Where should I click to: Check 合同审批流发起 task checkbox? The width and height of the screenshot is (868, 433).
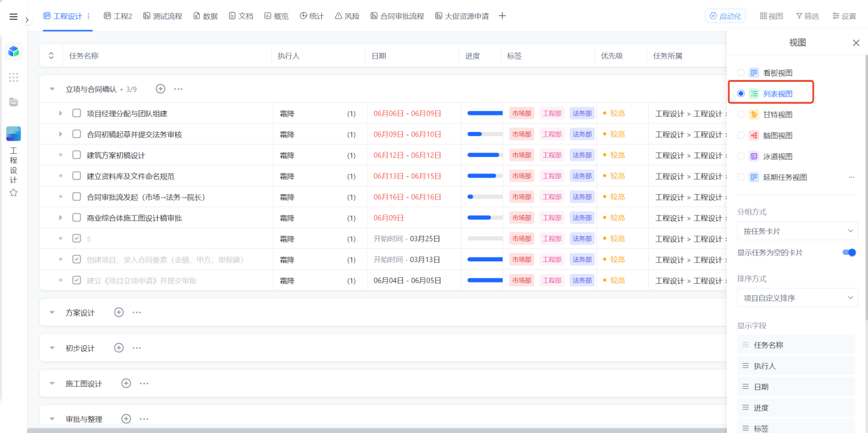coord(77,197)
